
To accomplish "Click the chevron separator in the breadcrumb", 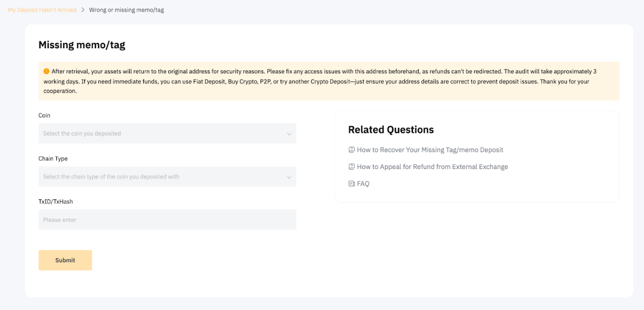I will point(82,9).
